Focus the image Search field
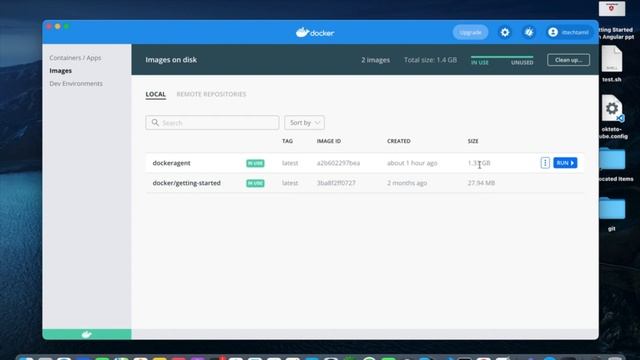 pos(212,122)
